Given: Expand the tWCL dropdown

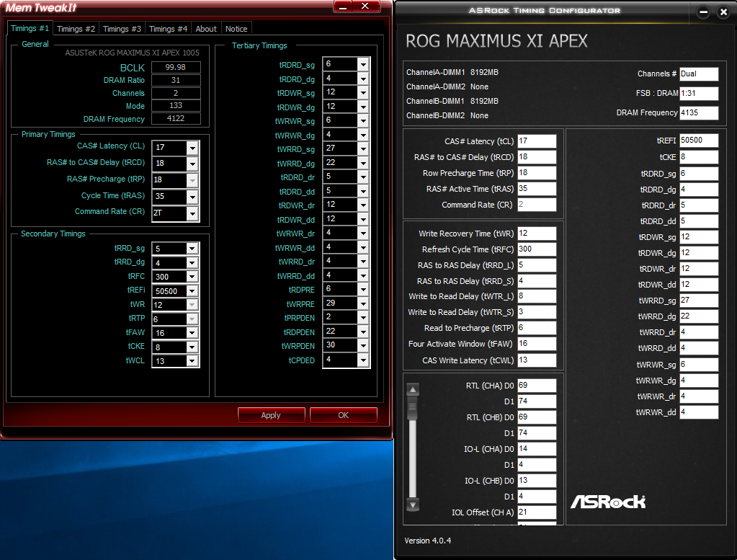Looking at the screenshot, I should [192, 361].
